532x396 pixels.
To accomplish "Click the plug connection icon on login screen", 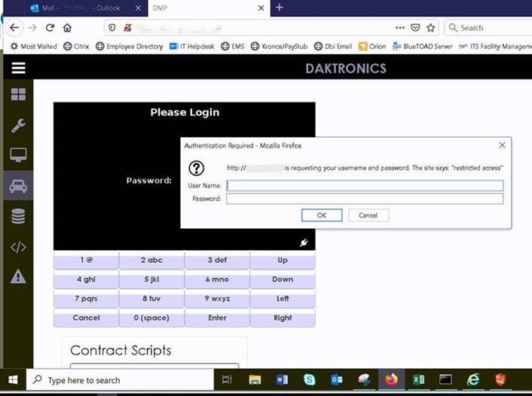I will tap(304, 242).
